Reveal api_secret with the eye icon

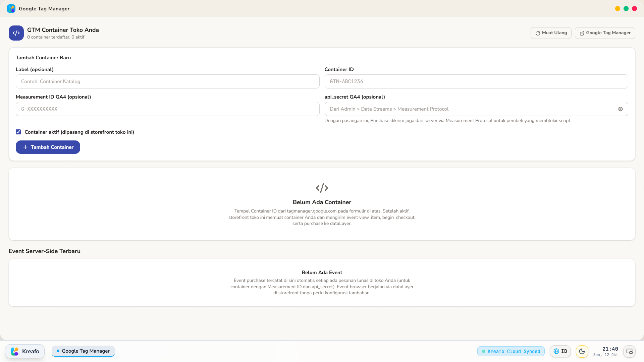click(620, 109)
